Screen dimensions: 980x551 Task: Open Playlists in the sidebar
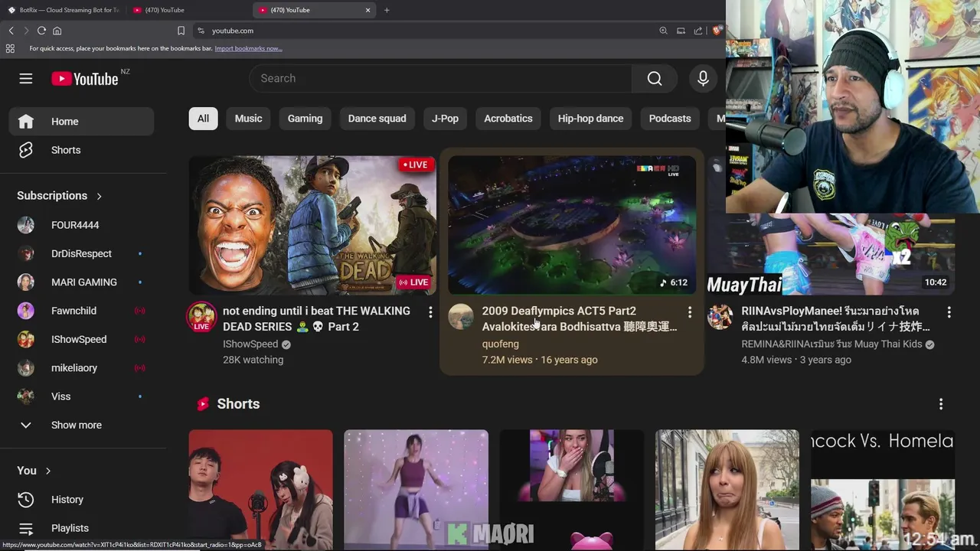tap(83, 528)
